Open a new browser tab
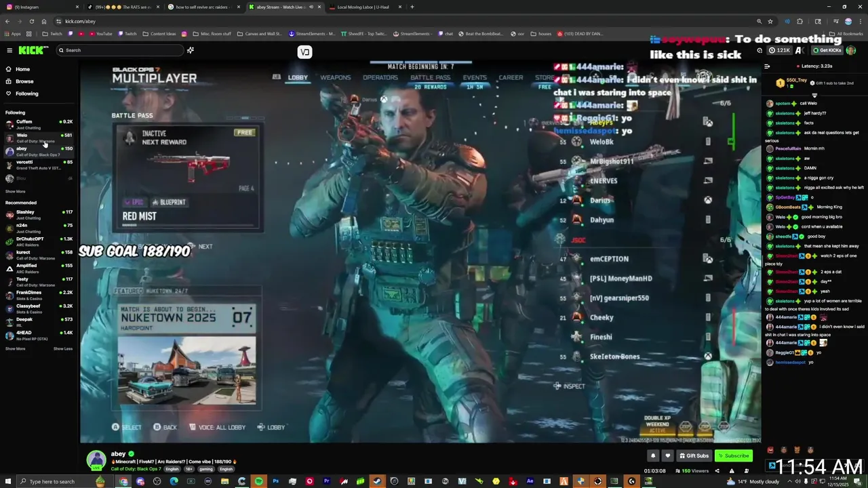This screenshot has width=868, height=488. [x=412, y=7]
